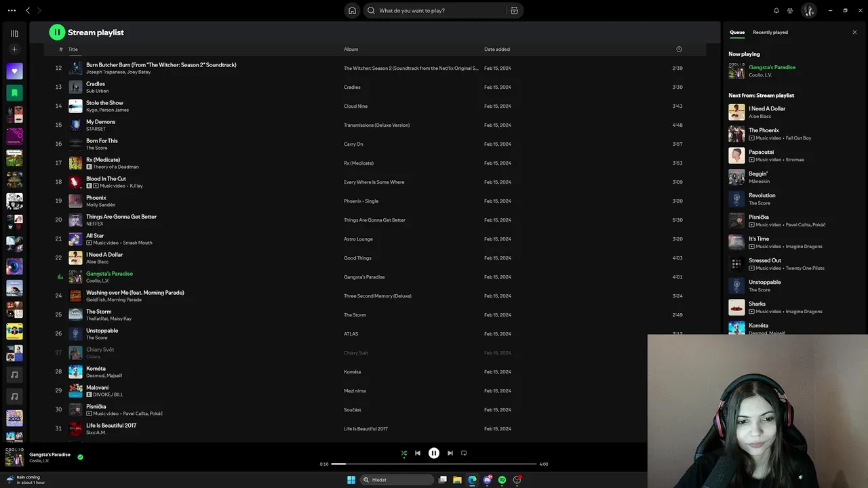Open Microsoft Edge from the taskbar
This screenshot has height=488, width=868.
click(472, 480)
